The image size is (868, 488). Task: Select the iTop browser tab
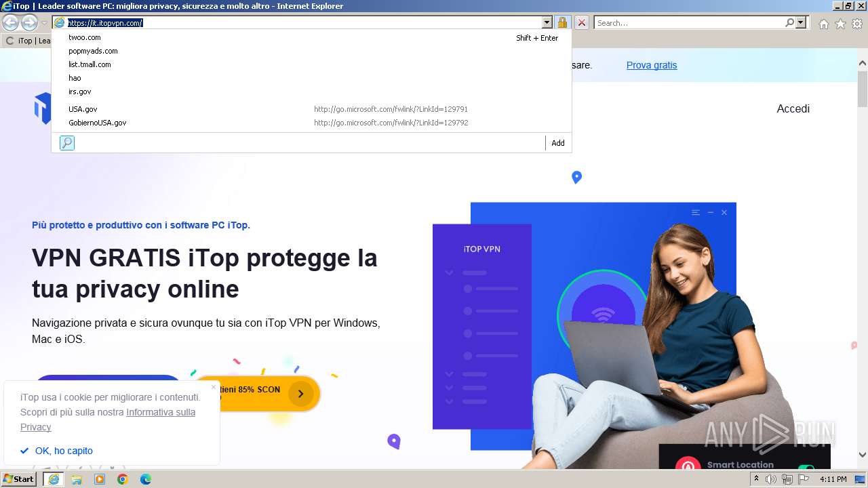click(27, 41)
